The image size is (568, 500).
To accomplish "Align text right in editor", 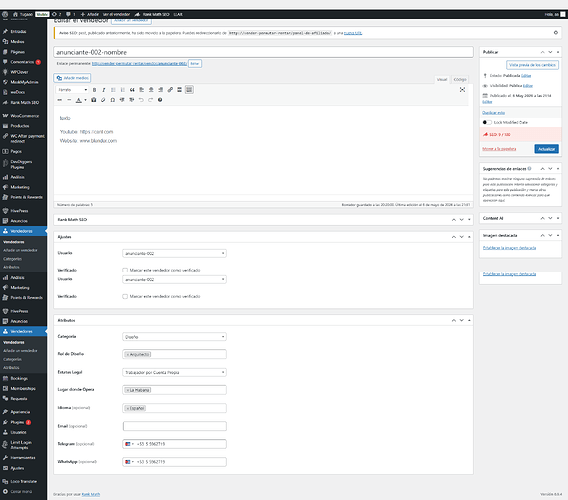I will [x=160, y=90].
